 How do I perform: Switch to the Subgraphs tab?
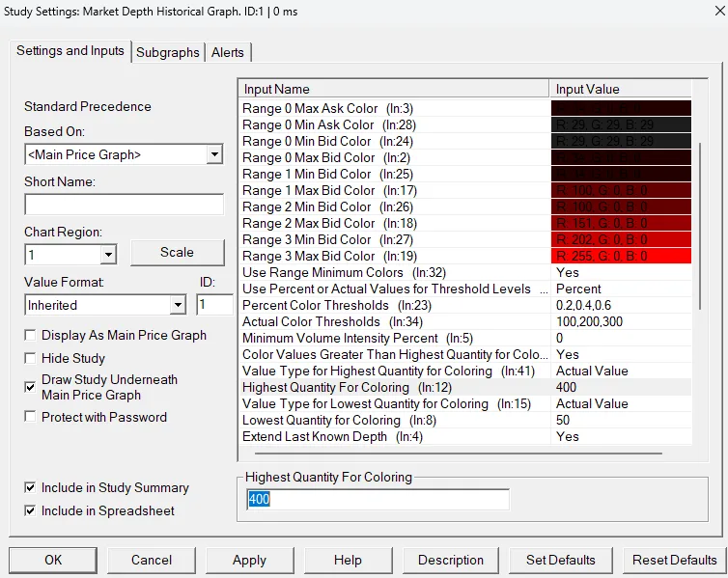pyautogui.click(x=168, y=52)
